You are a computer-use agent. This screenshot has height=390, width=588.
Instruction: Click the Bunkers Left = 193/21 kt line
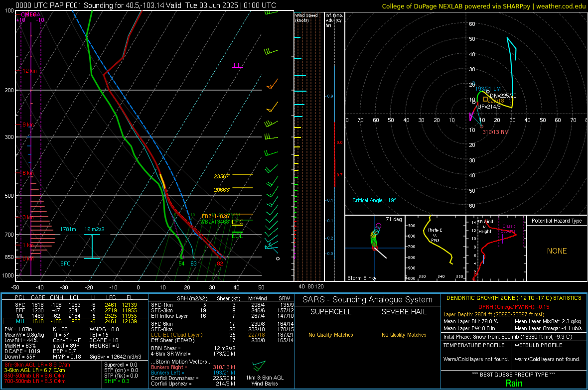coord(193,373)
